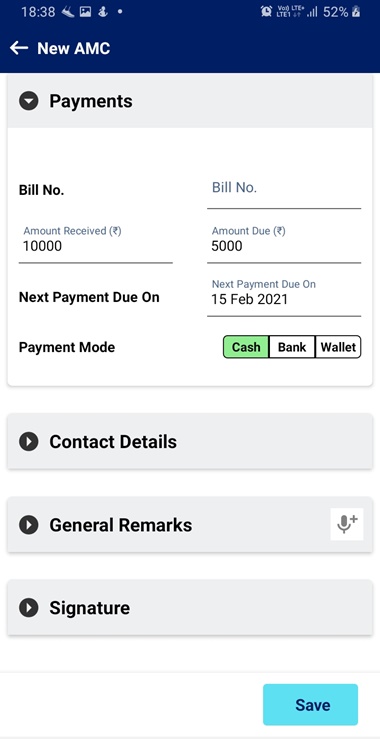Image resolution: width=380 pixels, height=739 pixels.
Task: Tap the alarm clock icon in status bar
Action: click(266, 12)
